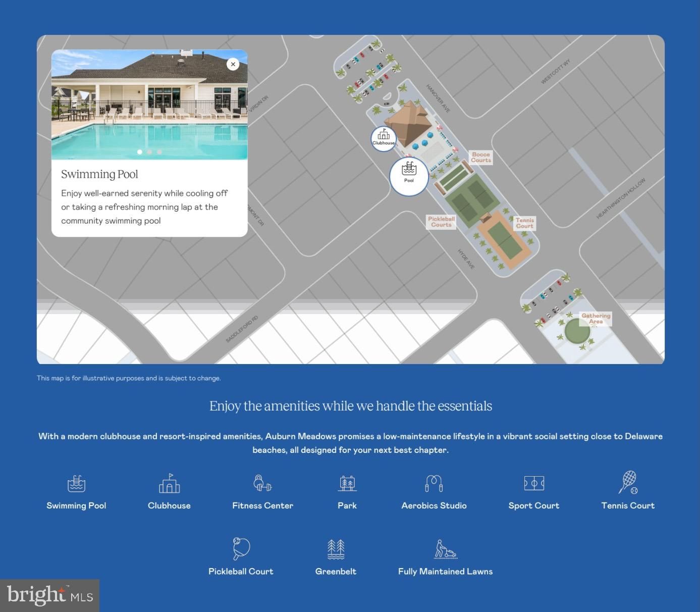
Task: Click the Fully Maintained Lawns mower icon
Action: click(445, 549)
